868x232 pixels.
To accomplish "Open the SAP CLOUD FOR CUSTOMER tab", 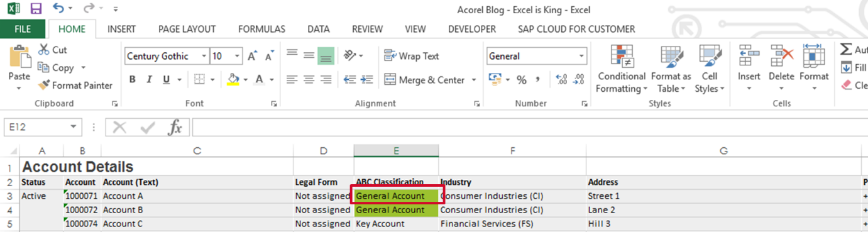I will click(x=576, y=29).
